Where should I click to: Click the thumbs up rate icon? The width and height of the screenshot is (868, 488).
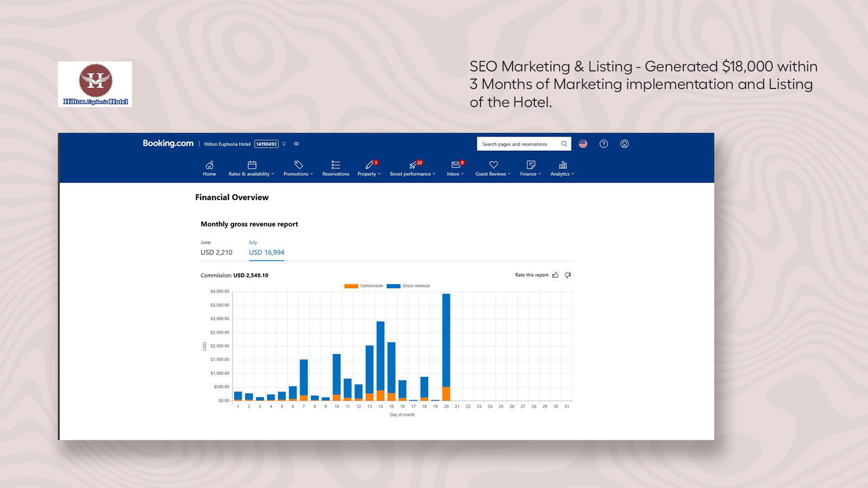click(x=556, y=275)
